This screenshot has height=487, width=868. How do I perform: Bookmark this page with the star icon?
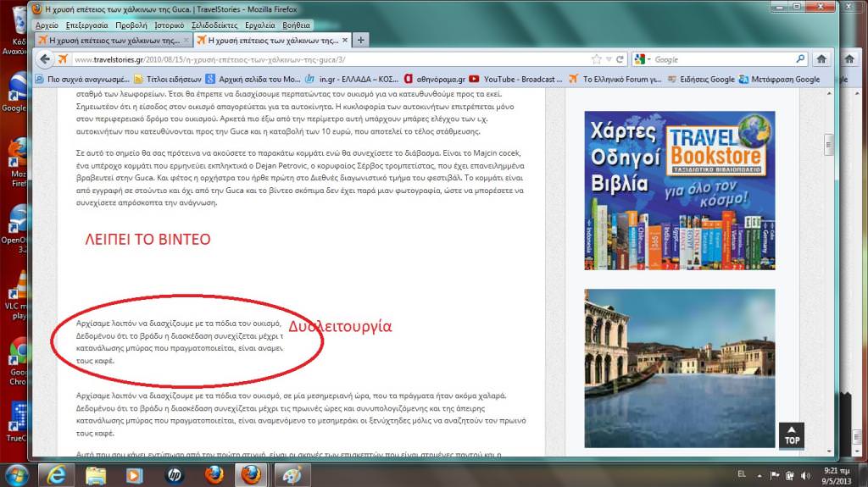point(597,59)
